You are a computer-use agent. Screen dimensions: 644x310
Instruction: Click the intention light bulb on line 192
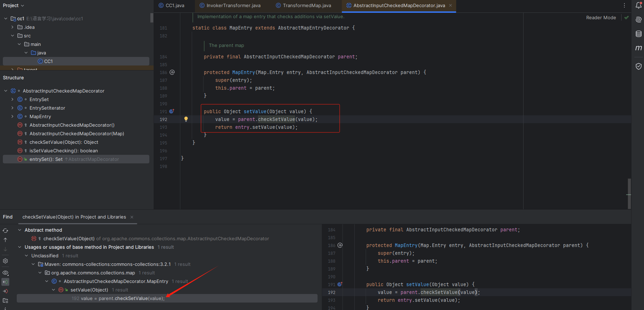(x=186, y=119)
